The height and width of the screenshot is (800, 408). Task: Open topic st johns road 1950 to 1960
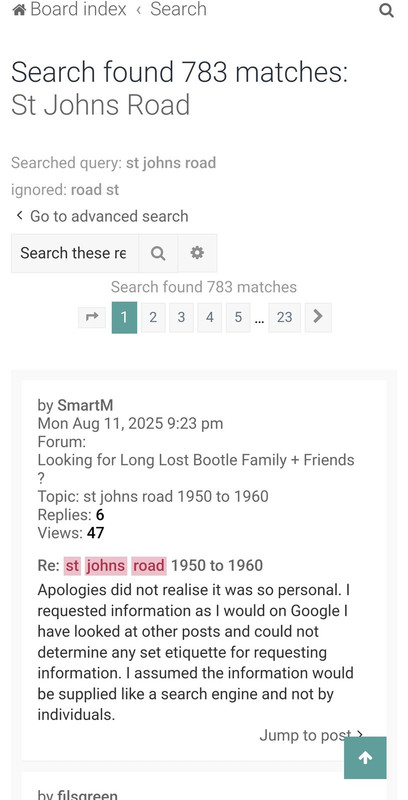click(176, 496)
